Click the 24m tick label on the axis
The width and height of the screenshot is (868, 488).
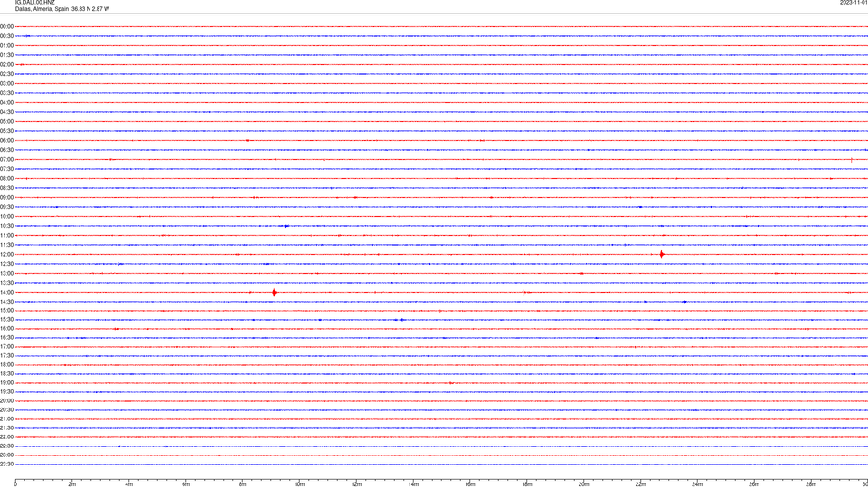pos(697,484)
